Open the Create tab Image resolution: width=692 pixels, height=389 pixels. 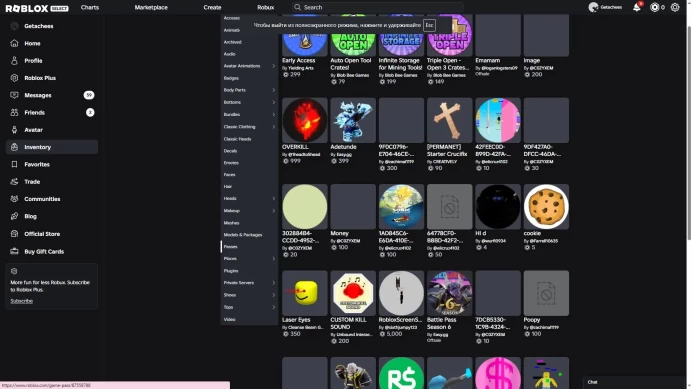click(212, 8)
